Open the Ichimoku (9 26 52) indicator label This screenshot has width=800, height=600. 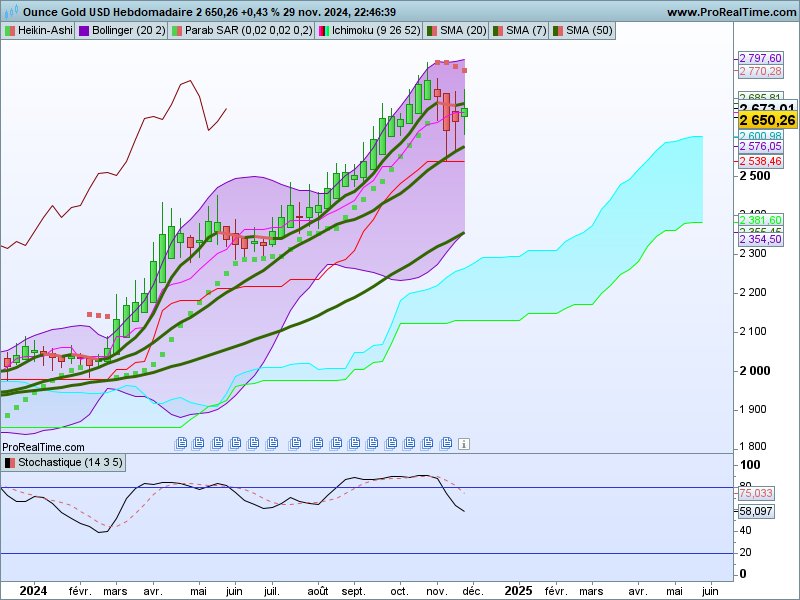(x=369, y=31)
